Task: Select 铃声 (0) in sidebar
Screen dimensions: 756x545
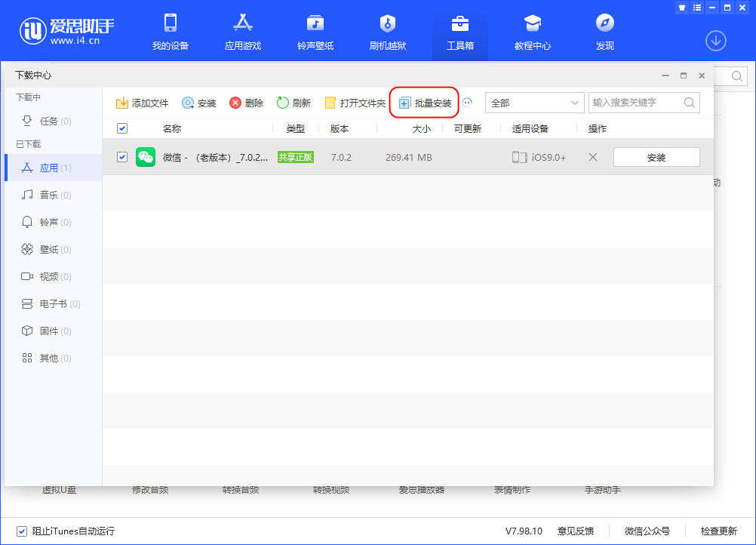Action: coord(54,223)
